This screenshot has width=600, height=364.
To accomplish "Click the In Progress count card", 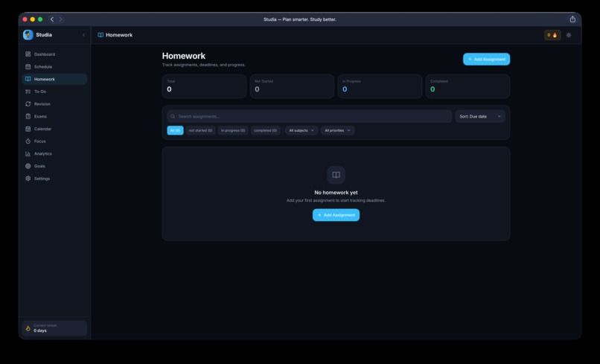I will (380, 86).
